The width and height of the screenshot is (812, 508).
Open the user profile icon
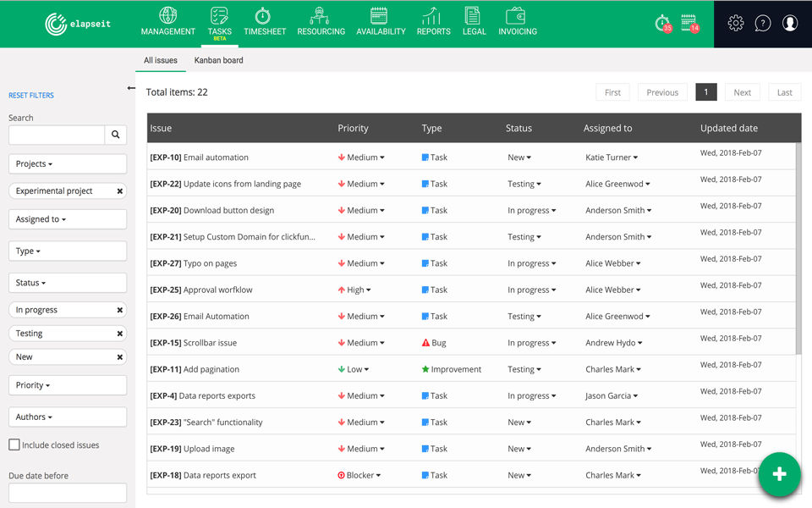[790, 24]
